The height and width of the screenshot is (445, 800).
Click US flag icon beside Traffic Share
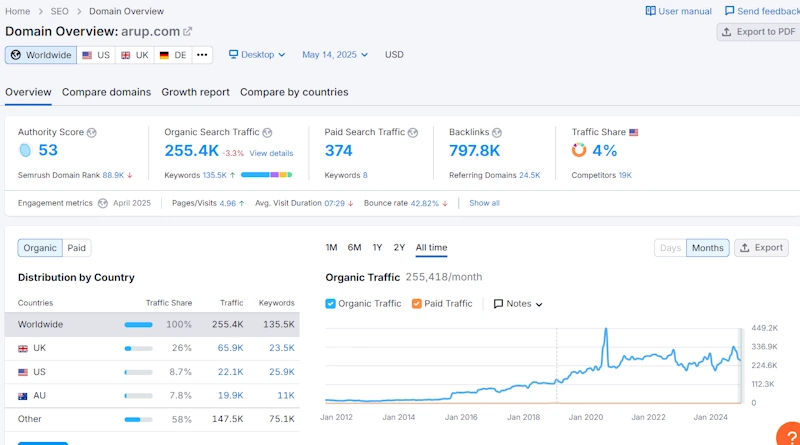coord(634,132)
